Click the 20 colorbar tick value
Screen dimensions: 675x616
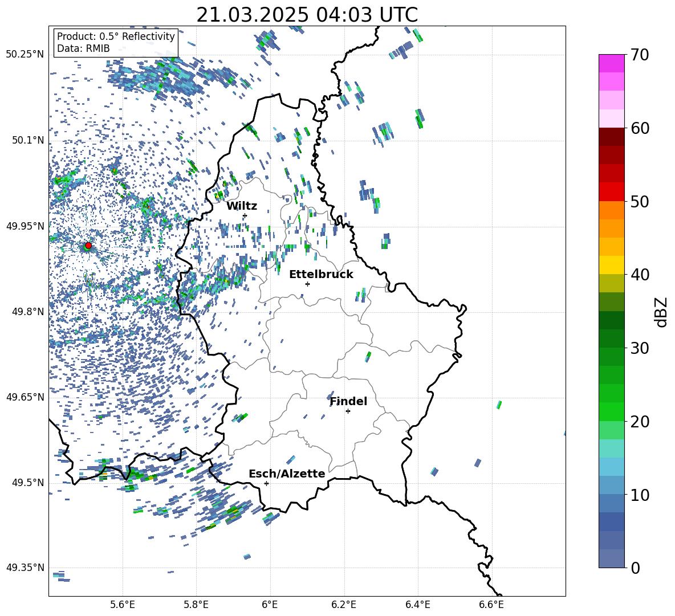pyautogui.click(x=640, y=421)
